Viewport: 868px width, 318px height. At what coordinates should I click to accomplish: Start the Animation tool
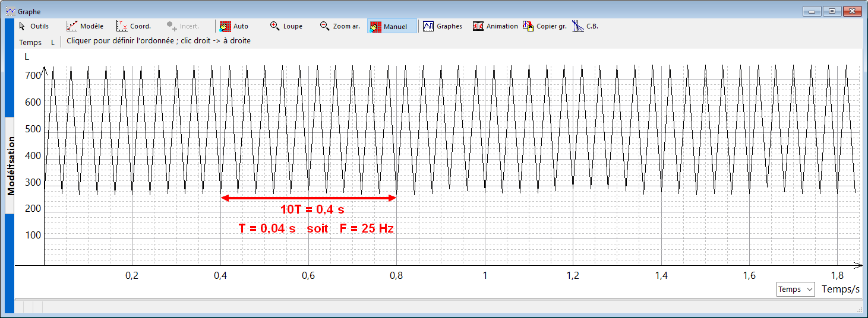click(495, 26)
